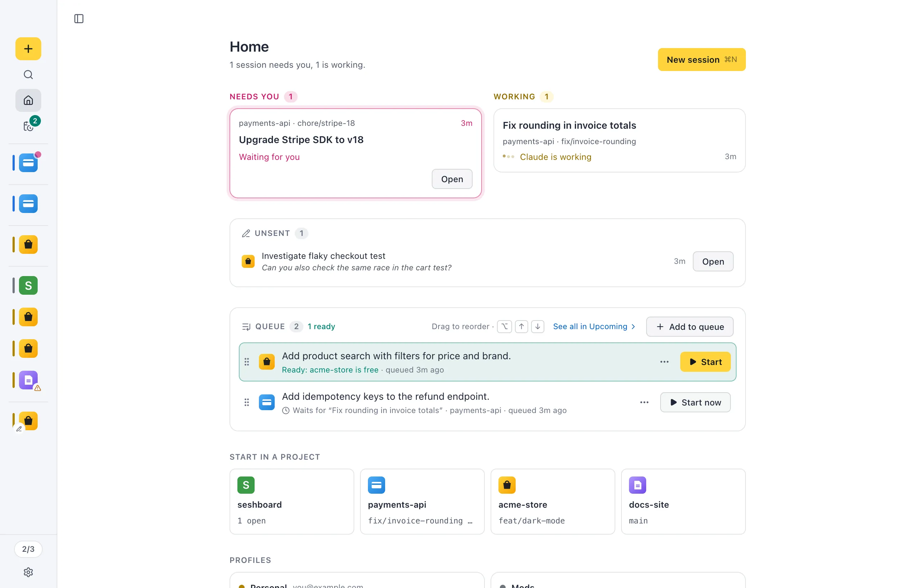
Task: Open the Investigate flaky checkout test draft
Action: [x=713, y=261]
